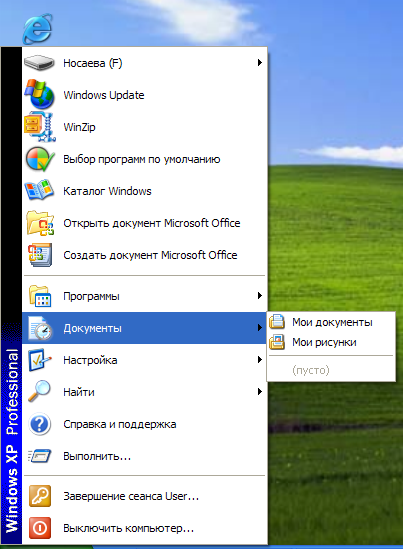Screen dimensions: 403x549
Task: Click the Каталог Windows book icon
Action: pyautogui.click(x=39, y=190)
